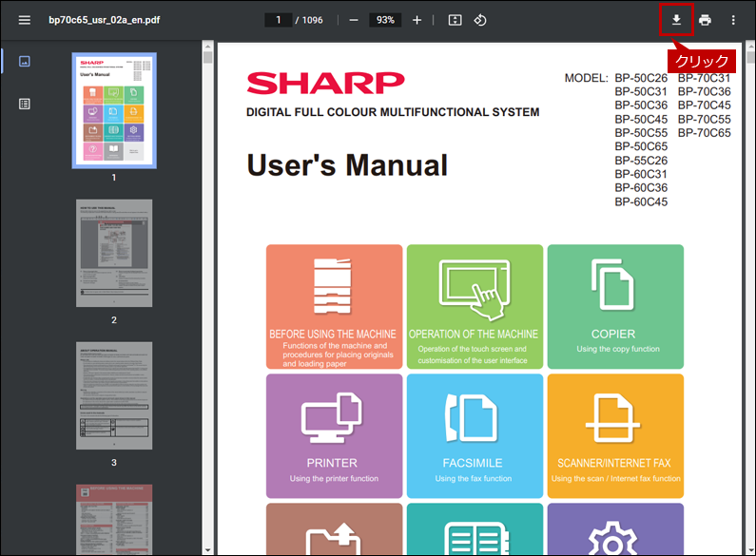This screenshot has width=756, height=556.
Task: Switch to thumbnails view in sidebar
Action: coord(25,61)
